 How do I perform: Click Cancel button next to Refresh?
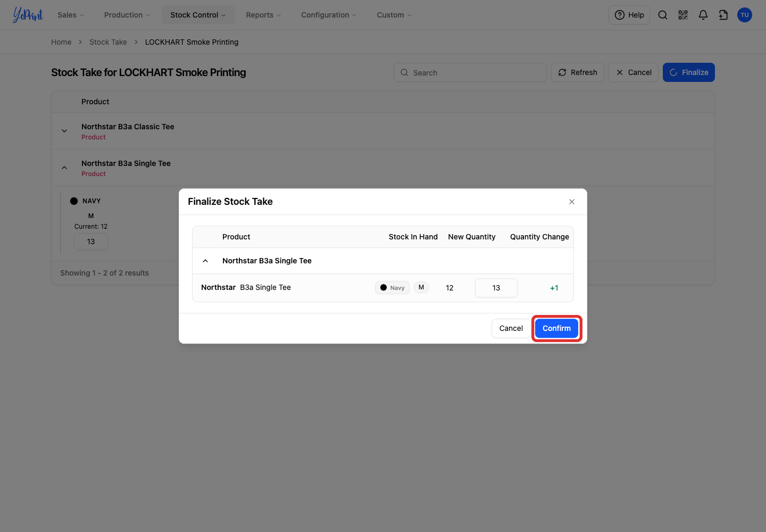[x=634, y=72]
